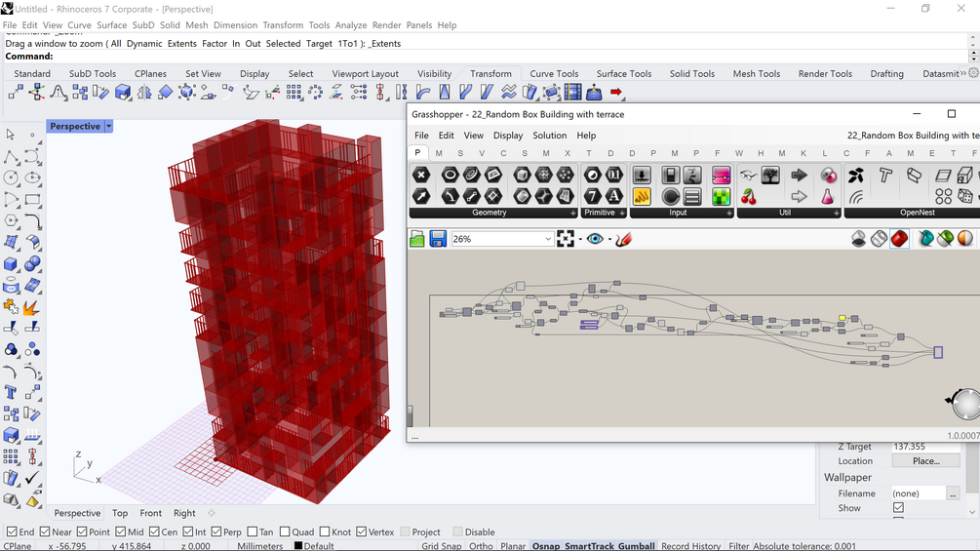This screenshot has width=980, height=551.
Task: Choose the Smooth wavy-lines tool
Action: coord(509,93)
